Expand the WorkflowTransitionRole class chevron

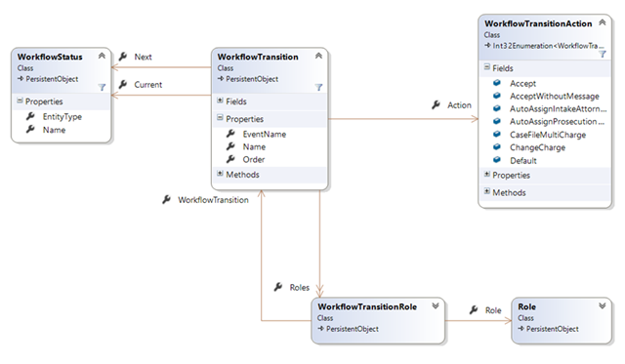(436, 305)
